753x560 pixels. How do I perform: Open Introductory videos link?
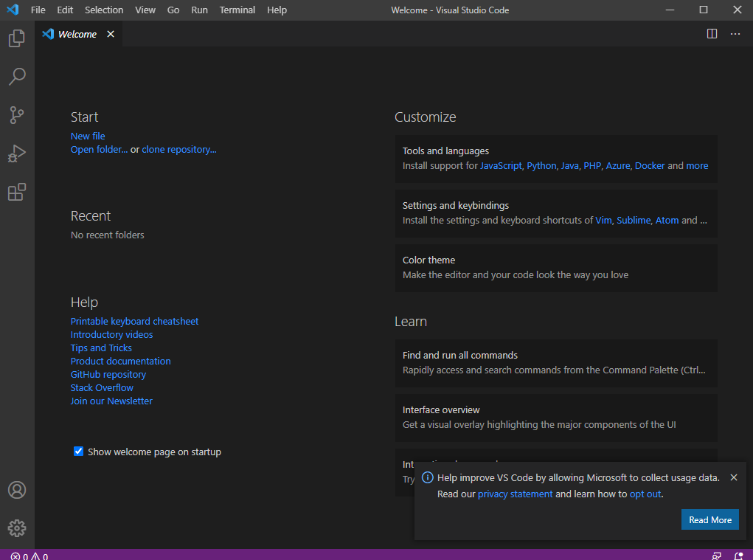111,334
